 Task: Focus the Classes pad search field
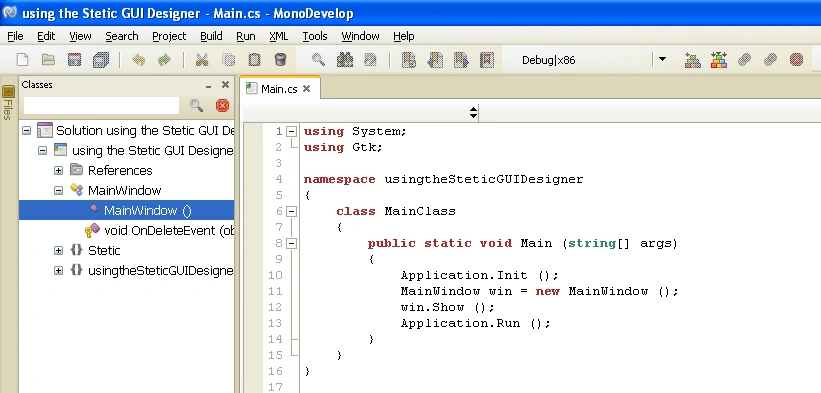click(x=101, y=105)
